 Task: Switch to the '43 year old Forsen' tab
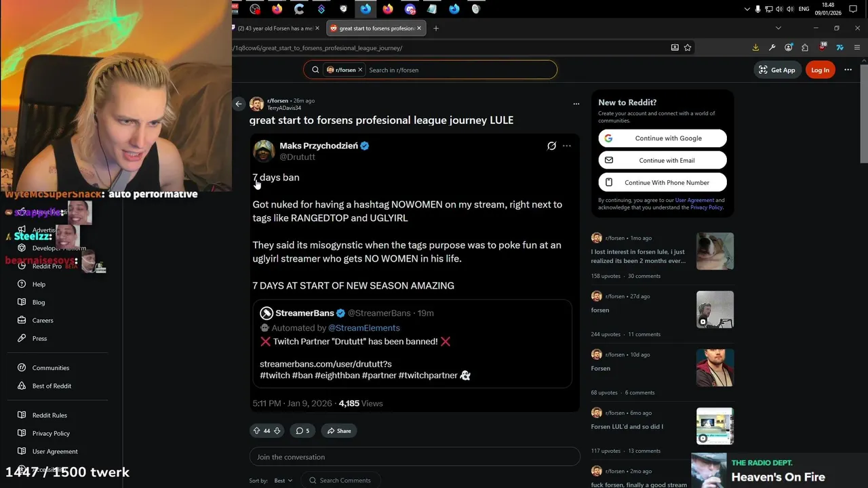click(277, 28)
